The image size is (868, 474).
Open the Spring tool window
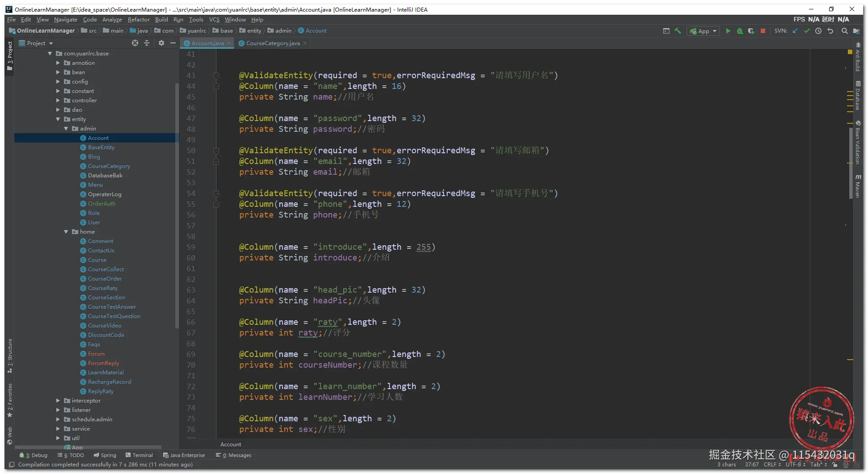[x=105, y=455]
